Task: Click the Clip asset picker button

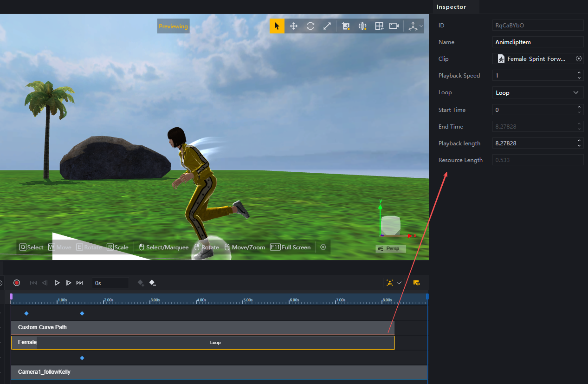Action: coord(579,59)
